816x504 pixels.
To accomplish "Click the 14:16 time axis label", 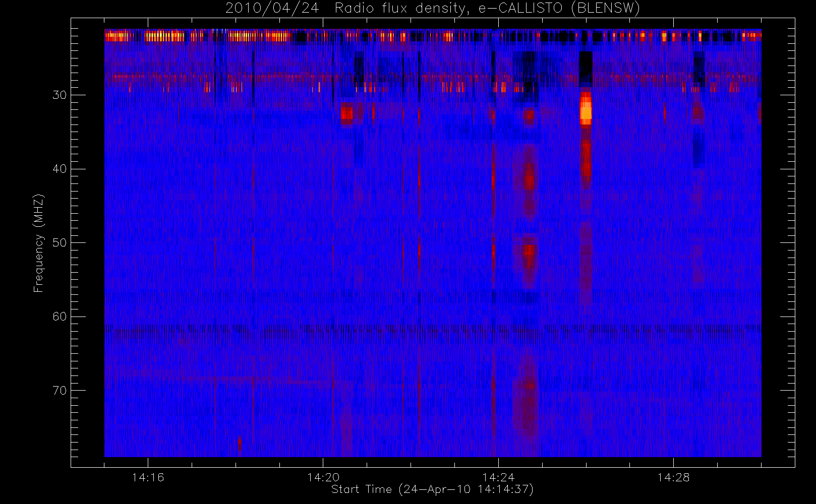I will 148,477.
